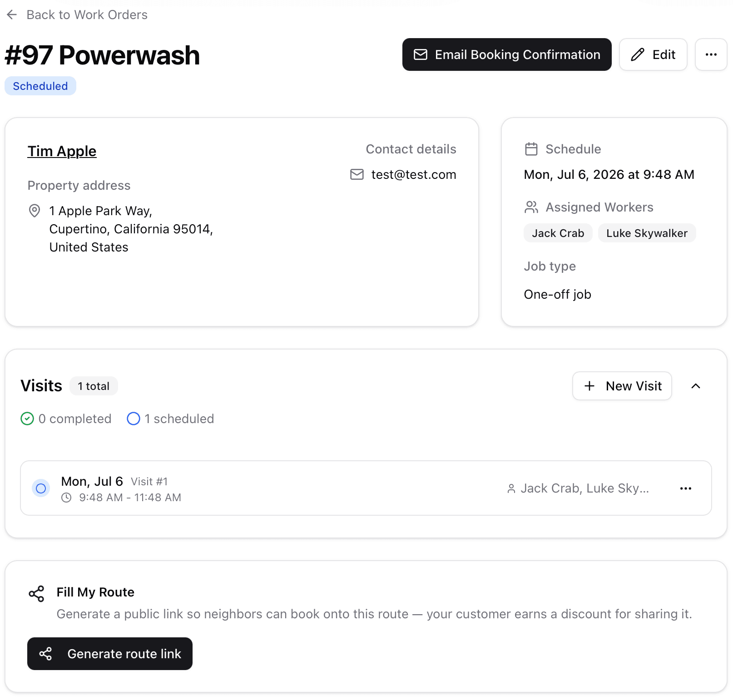Screen dimensions: 733x700
Task: Click the Scheduled status badge
Action: click(x=40, y=86)
